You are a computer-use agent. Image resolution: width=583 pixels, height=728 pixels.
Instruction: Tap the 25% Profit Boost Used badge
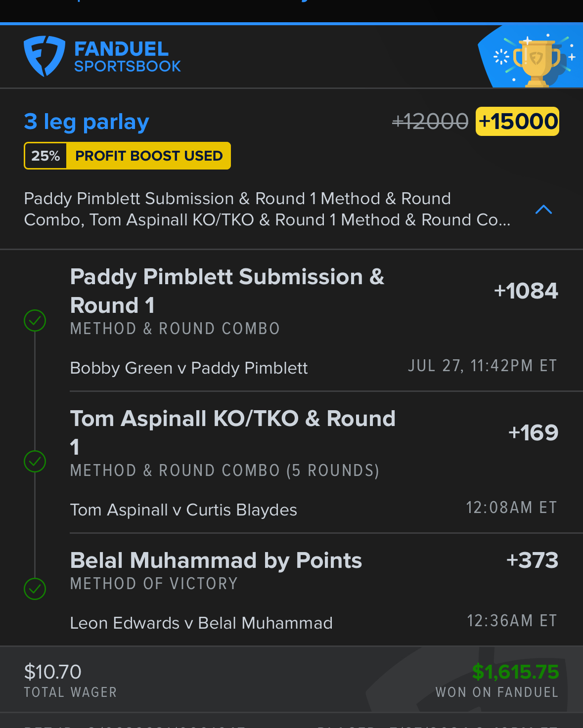(x=127, y=156)
